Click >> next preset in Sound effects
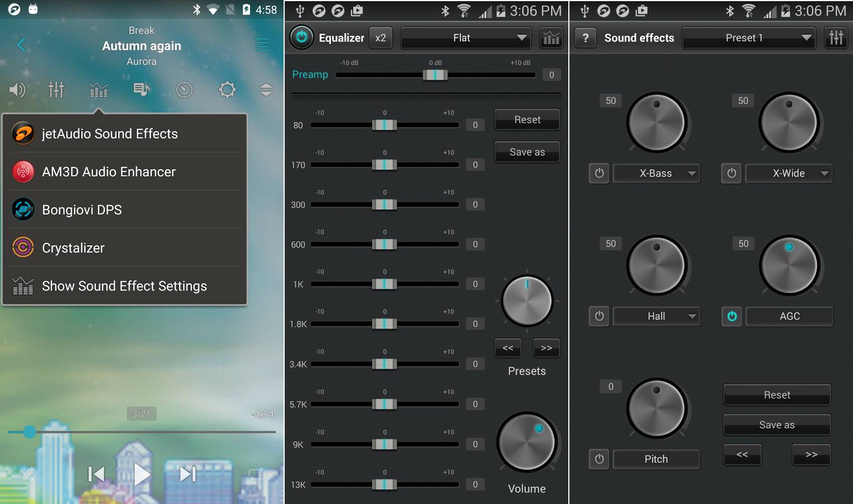This screenshot has width=853, height=504. (812, 455)
